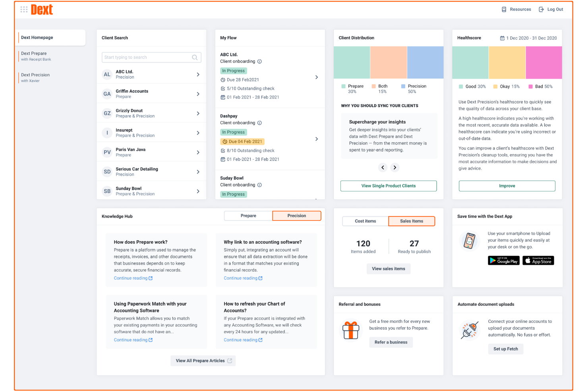Click the Get it on Google Play badge
Screen dimensions: 588x392
(x=504, y=260)
